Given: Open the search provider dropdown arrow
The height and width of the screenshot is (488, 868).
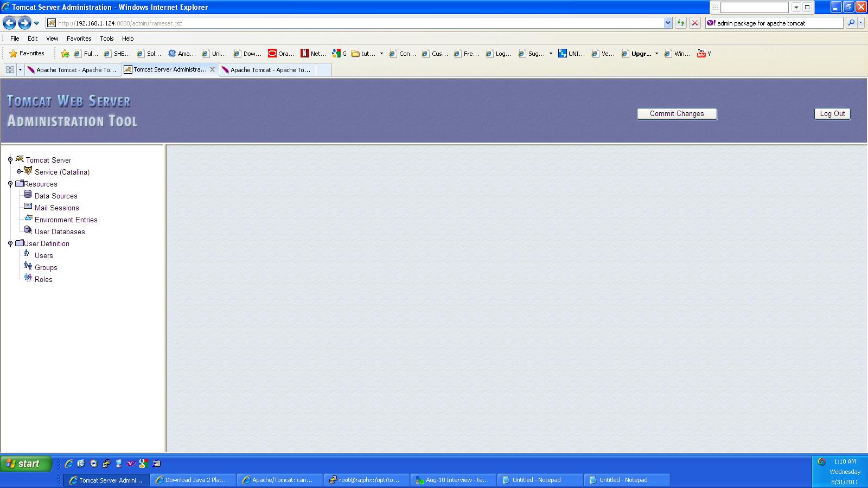Looking at the screenshot, I should (x=861, y=23).
